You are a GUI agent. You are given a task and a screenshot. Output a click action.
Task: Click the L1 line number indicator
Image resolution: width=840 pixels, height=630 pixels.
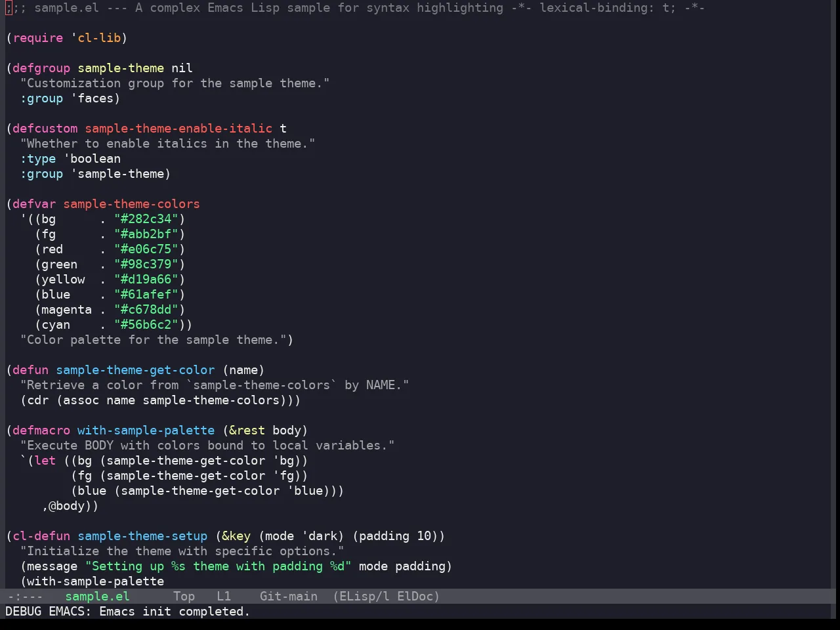(224, 596)
